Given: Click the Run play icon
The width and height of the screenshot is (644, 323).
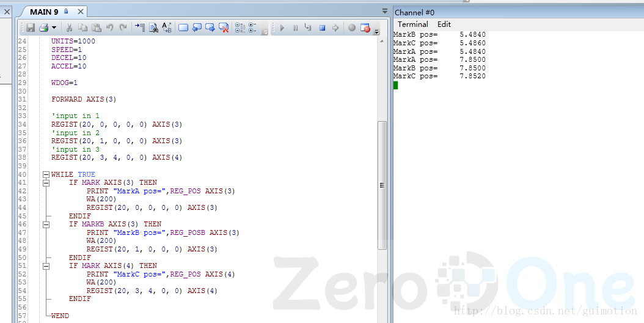Looking at the screenshot, I should pos(282,28).
